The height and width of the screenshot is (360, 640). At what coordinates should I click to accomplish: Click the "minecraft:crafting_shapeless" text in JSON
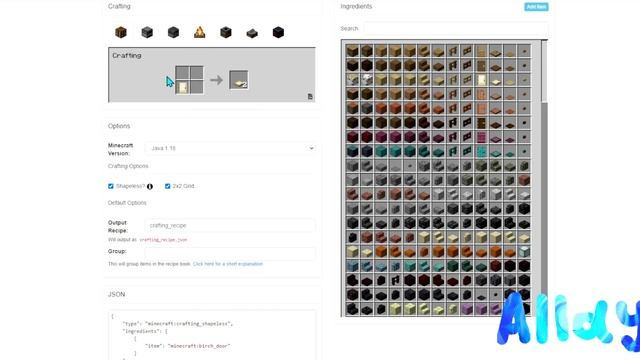[188, 324]
